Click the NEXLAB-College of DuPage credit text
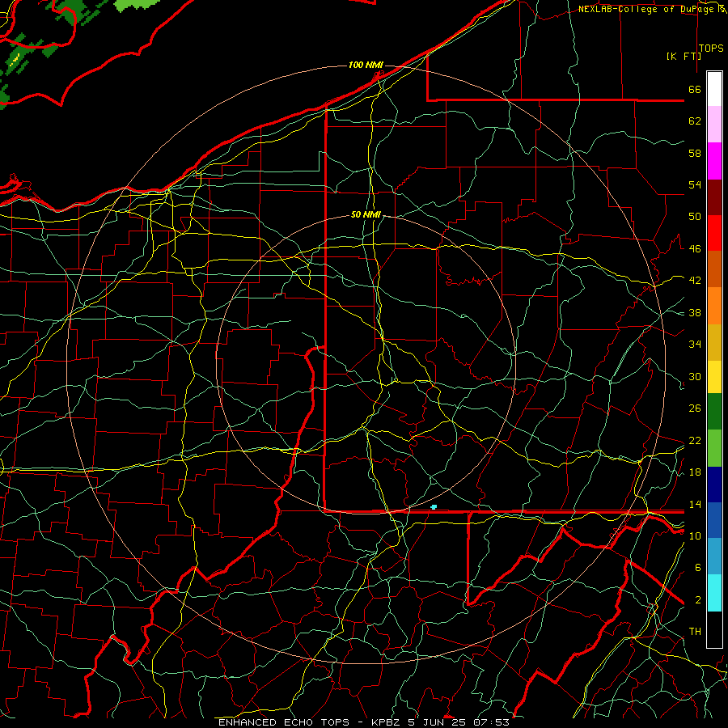 pos(651,9)
